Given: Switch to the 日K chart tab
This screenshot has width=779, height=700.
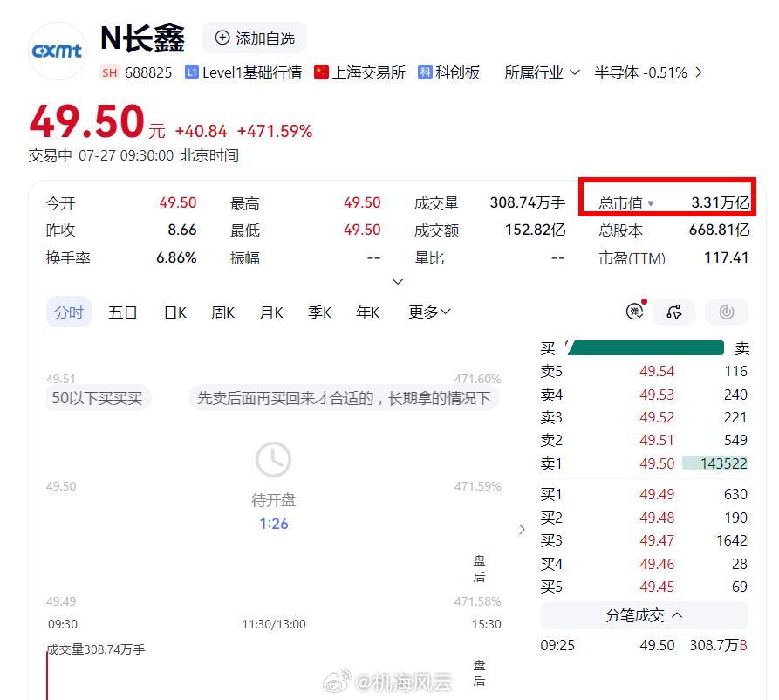Looking at the screenshot, I should click(x=174, y=312).
